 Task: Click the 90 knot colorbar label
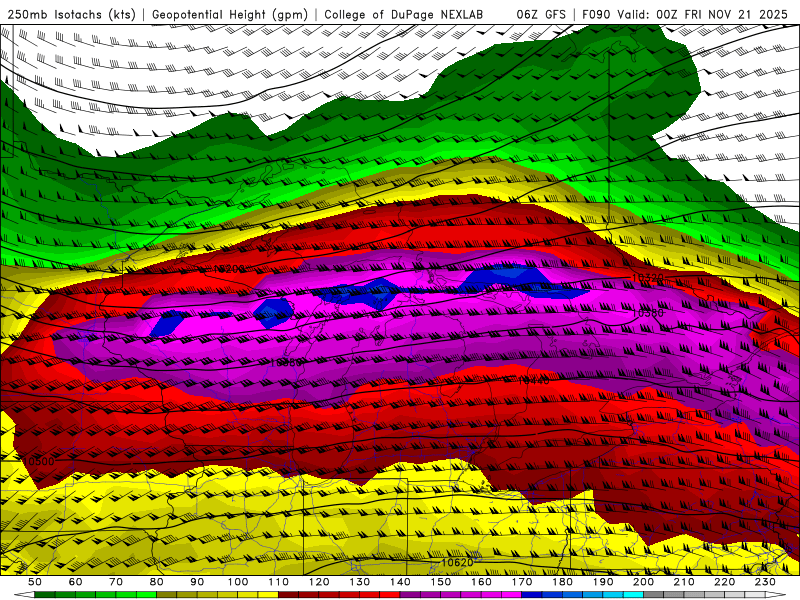coord(197,582)
